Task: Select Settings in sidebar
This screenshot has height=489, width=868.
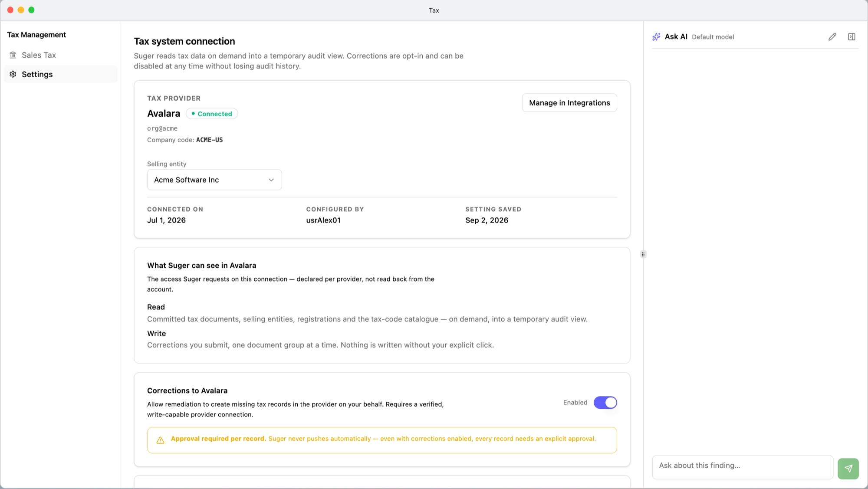Action: [60, 74]
